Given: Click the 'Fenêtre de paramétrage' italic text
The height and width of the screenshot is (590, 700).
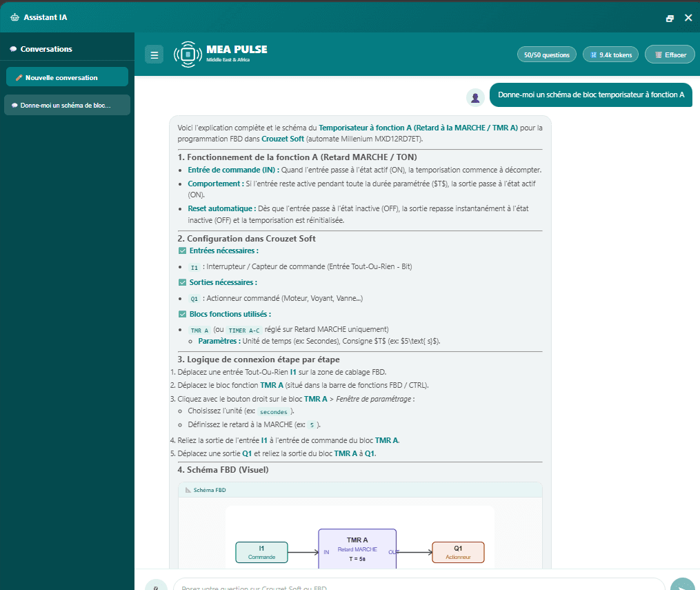Looking at the screenshot, I should [373, 400].
